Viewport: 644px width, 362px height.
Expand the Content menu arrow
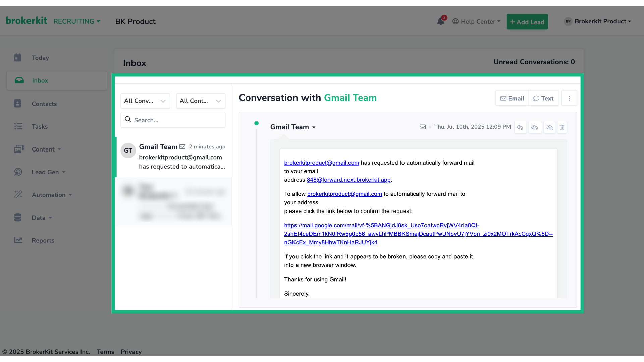[59, 149]
